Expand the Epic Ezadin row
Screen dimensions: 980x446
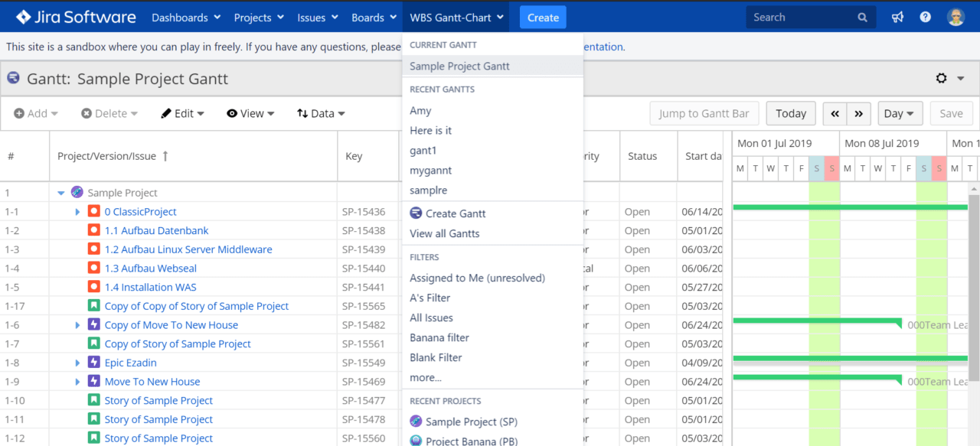[x=77, y=363]
